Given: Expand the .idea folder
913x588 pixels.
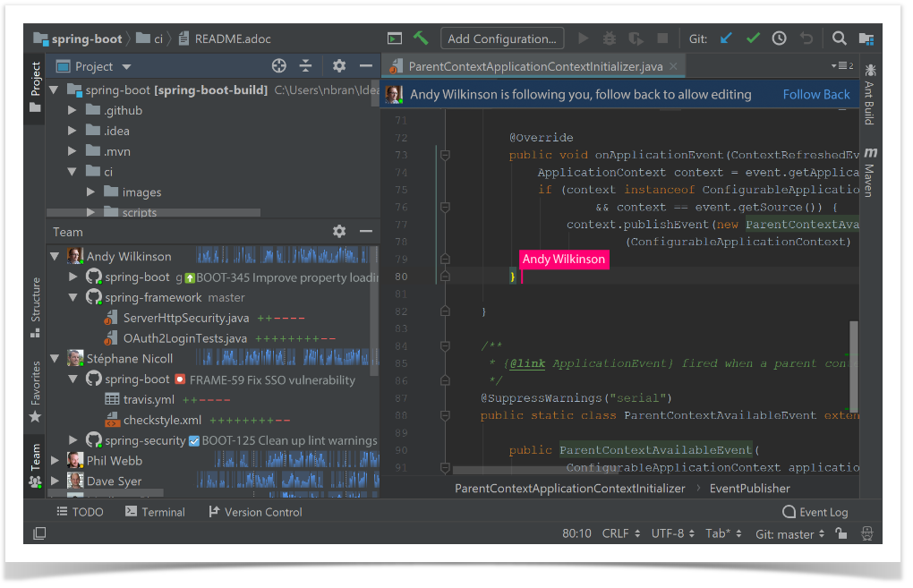Looking at the screenshot, I should click(x=73, y=131).
